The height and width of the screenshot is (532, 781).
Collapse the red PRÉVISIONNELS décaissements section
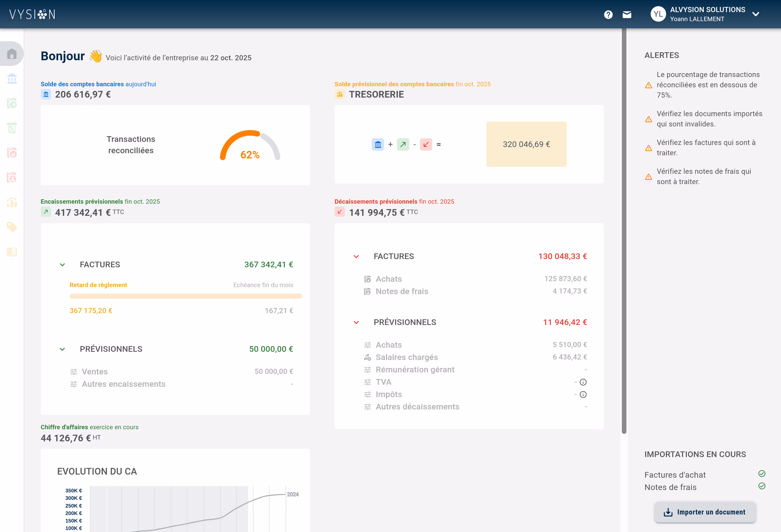(356, 322)
